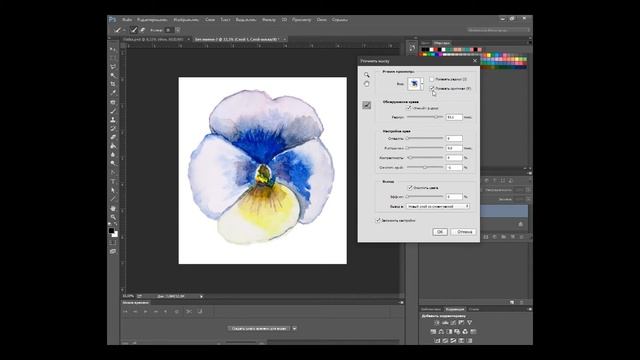Toggle the Remember Settings checkbox
Viewport: 640px width, 360px height.
pyautogui.click(x=378, y=220)
